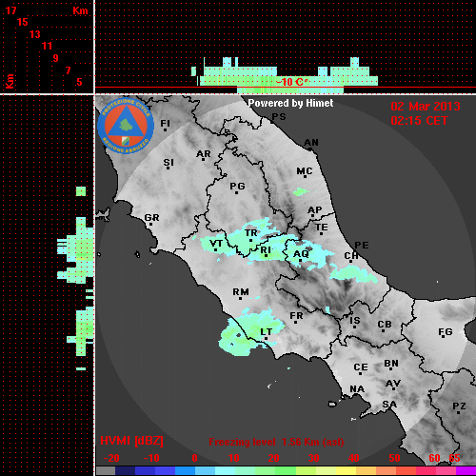Screen dimensions: 476x476
Task: Click the Freezing level 1.56 Km label
Action: pyautogui.click(x=276, y=442)
